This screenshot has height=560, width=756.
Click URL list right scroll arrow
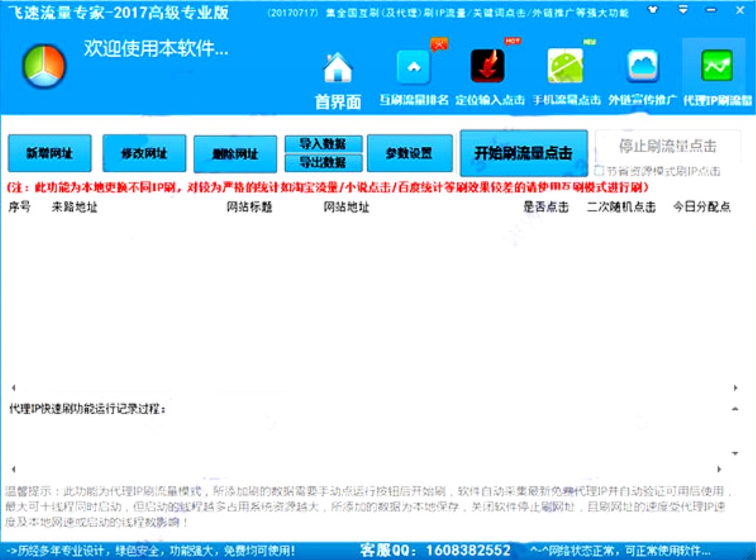[735, 387]
